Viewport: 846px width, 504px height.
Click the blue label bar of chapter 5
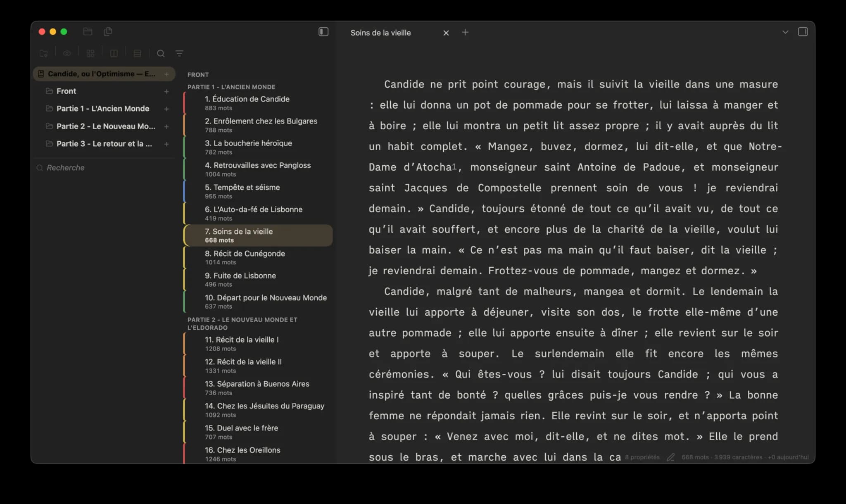coord(184,191)
